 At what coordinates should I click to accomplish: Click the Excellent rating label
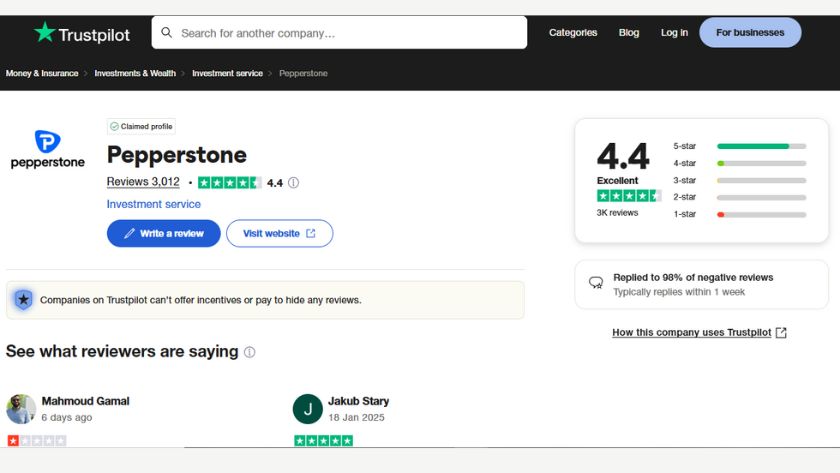[x=617, y=181]
